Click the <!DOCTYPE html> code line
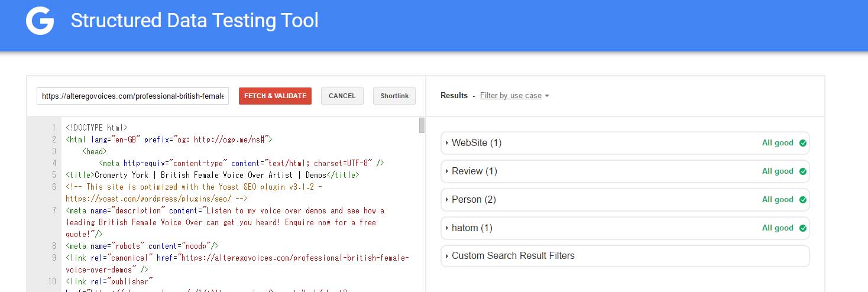868x292 pixels. point(96,128)
